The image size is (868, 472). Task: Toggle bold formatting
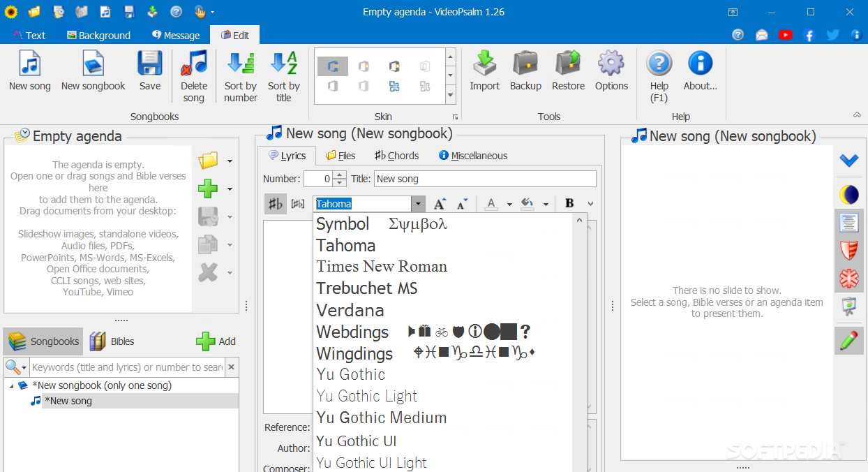569,204
